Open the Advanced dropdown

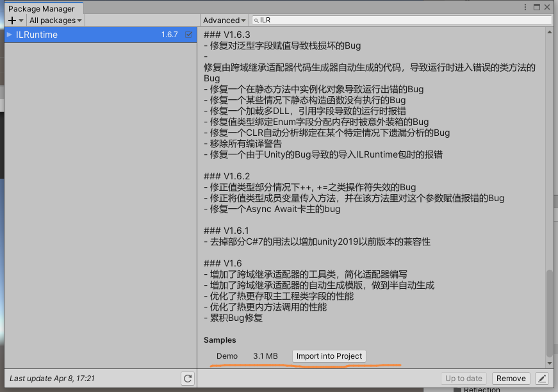[x=224, y=20]
